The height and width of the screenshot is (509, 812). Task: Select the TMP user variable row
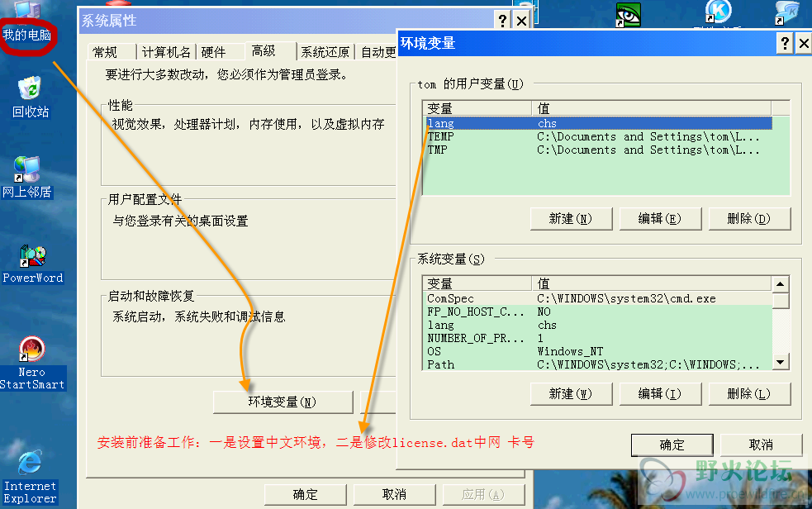point(599,150)
